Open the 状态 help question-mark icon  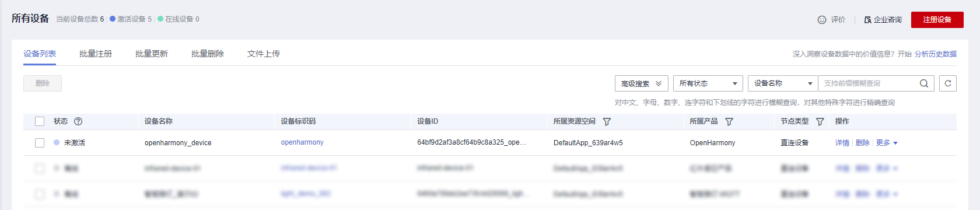[78, 121]
